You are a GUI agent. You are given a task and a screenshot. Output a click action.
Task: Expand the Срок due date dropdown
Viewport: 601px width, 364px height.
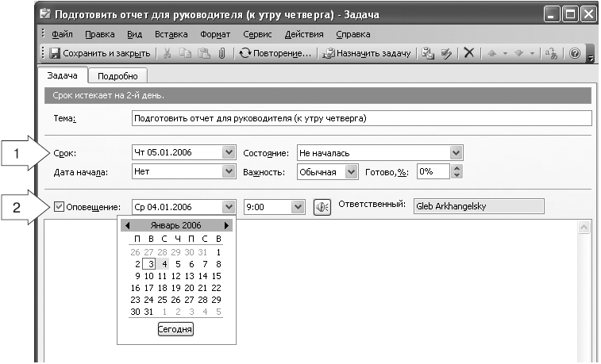(229, 152)
